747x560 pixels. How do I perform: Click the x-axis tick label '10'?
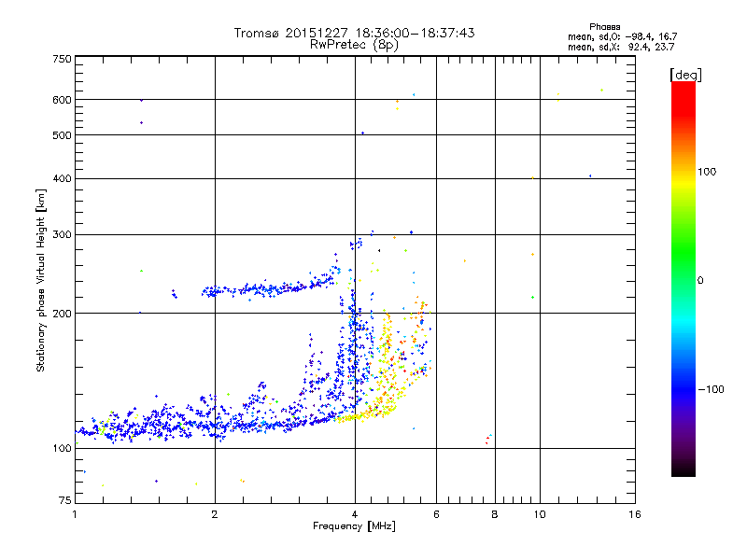(x=540, y=514)
